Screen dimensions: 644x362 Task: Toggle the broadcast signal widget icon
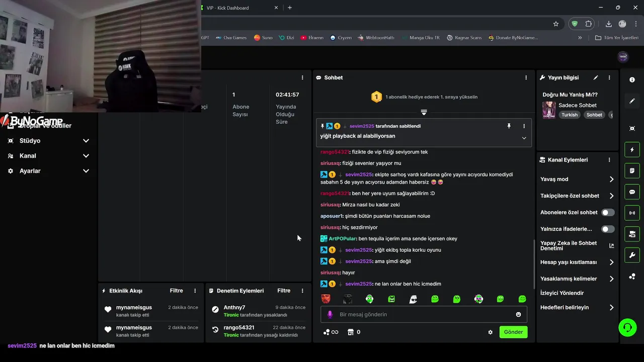coord(632,213)
